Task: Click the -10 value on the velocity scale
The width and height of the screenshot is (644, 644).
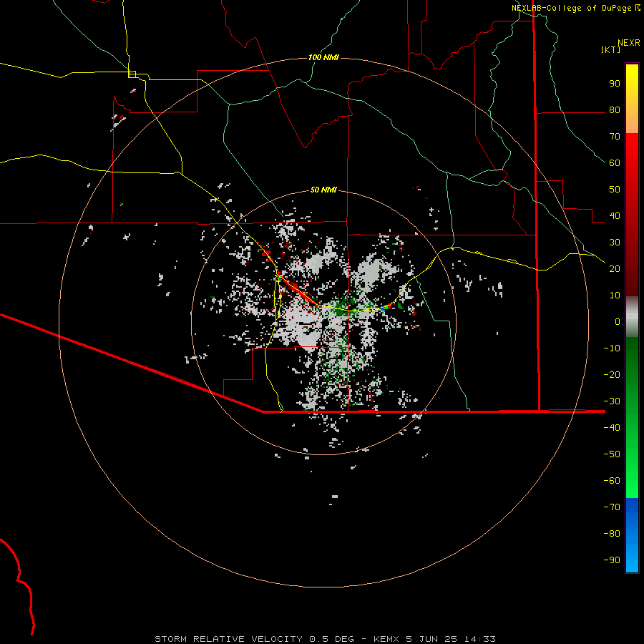Action: point(612,348)
